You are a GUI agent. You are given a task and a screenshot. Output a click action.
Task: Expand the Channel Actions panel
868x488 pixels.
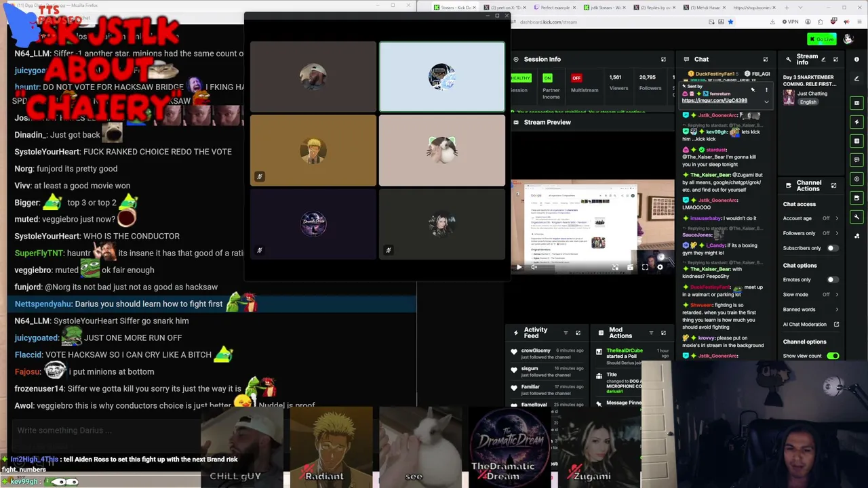tap(833, 185)
